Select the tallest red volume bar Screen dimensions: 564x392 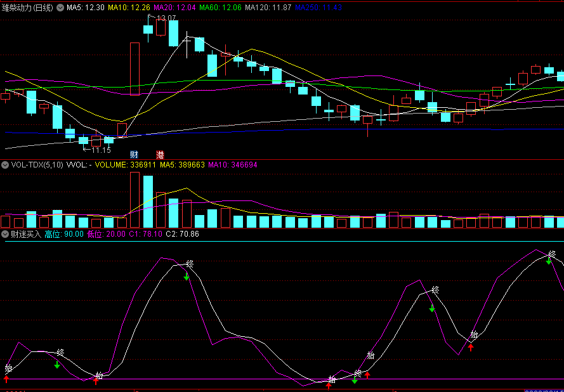coord(135,200)
